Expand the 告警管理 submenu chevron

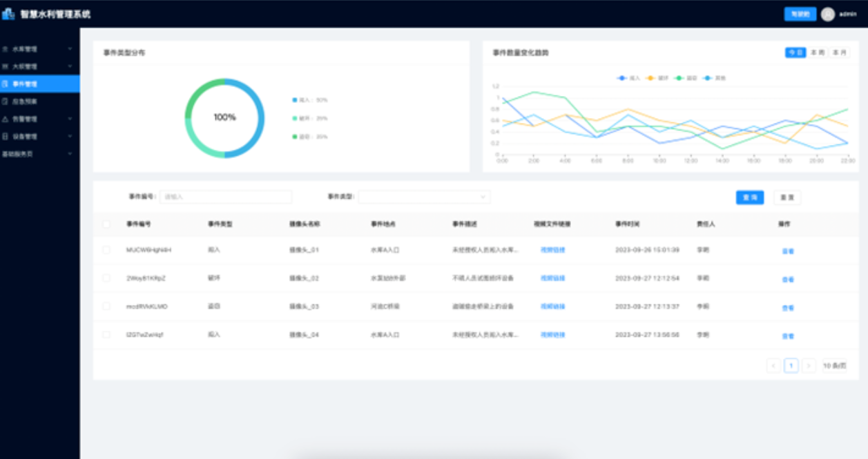(70, 119)
